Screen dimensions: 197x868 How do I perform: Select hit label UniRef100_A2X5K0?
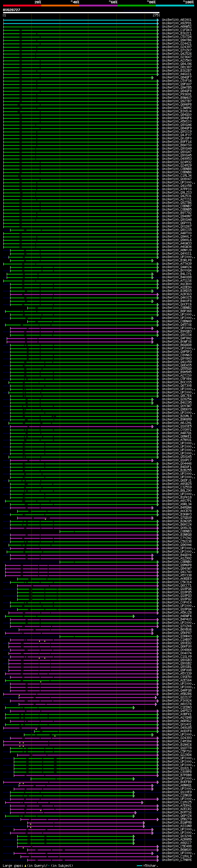[176, 60]
